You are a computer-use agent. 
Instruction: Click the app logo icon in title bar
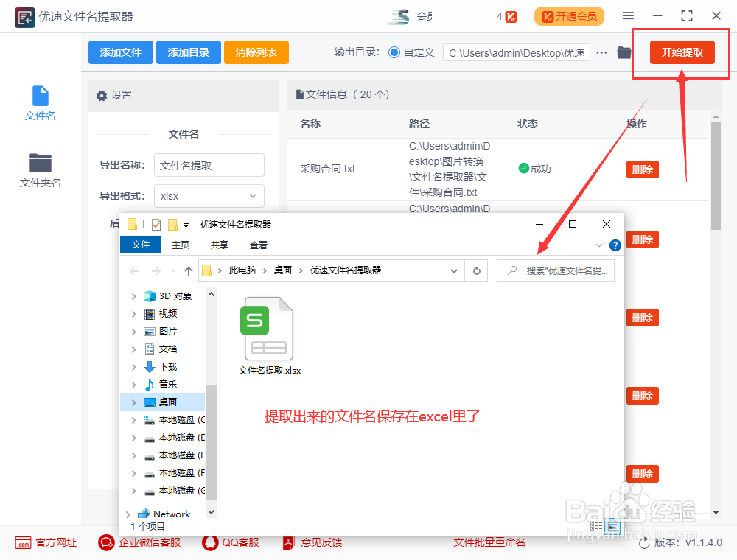[24, 18]
